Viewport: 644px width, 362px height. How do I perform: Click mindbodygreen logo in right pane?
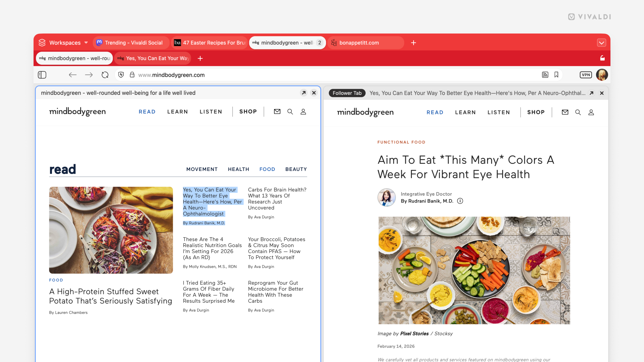(x=365, y=112)
